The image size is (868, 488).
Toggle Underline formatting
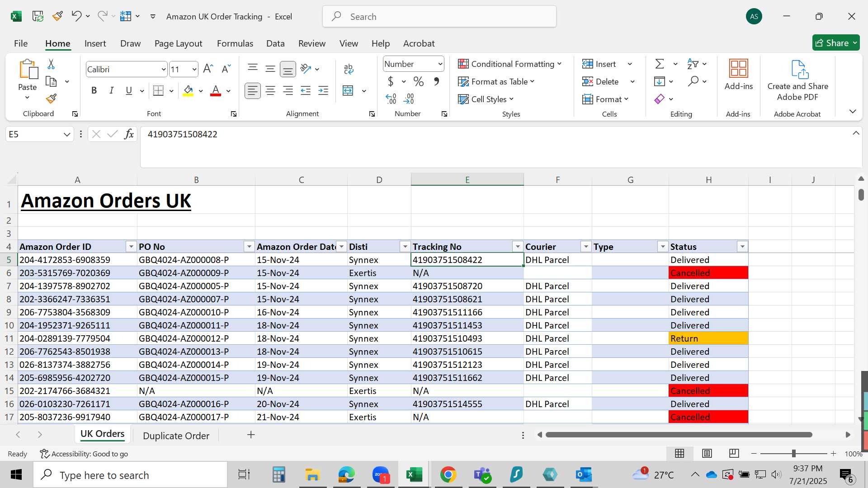coord(129,91)
